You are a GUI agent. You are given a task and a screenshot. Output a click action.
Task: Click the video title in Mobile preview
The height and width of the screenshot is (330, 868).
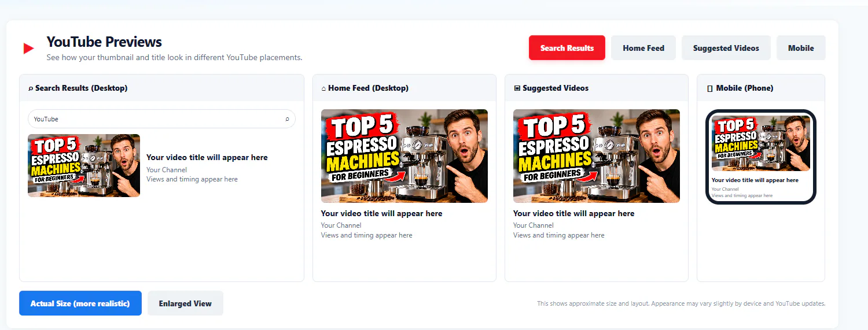tap(755, 180)
